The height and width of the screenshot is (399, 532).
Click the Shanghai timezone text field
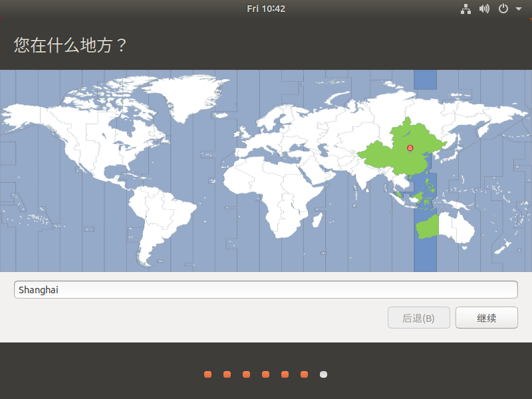pos(265,290)
